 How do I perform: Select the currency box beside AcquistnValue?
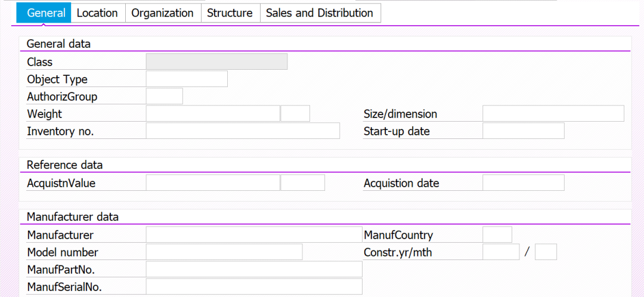coord(302,183)
